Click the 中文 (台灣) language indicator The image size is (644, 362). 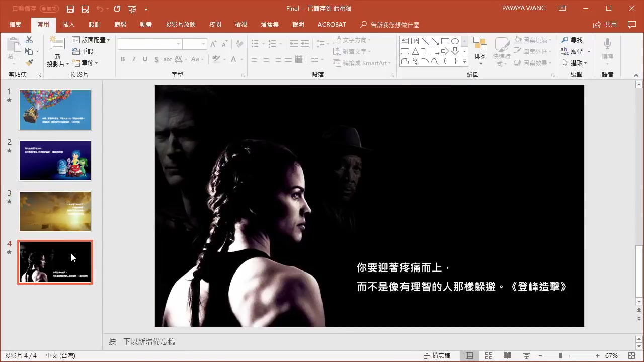pos(60,355)
